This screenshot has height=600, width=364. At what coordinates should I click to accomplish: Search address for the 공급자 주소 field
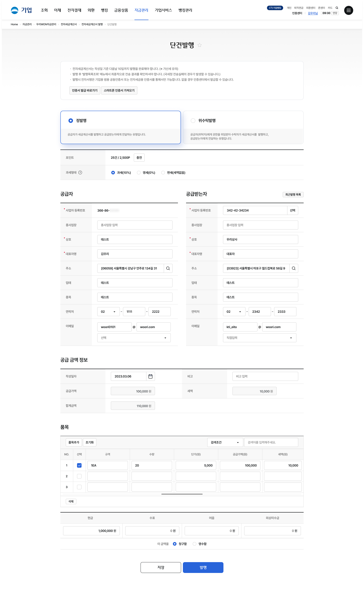coord(168,268)
